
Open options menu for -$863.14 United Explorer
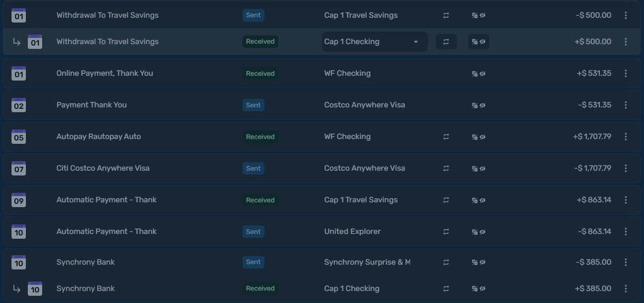626,232
